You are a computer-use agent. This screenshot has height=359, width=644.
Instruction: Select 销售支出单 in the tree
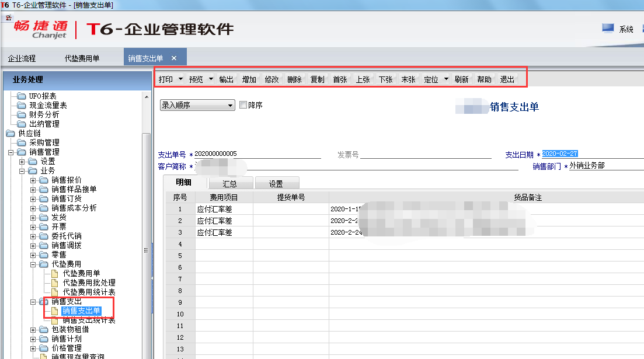(81, 311)
